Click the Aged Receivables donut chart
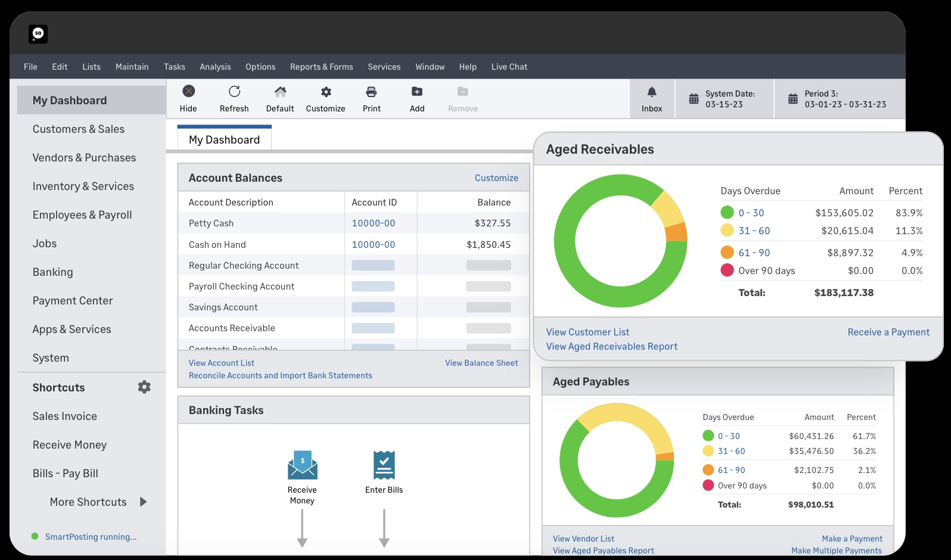 (x=620, y=241)
